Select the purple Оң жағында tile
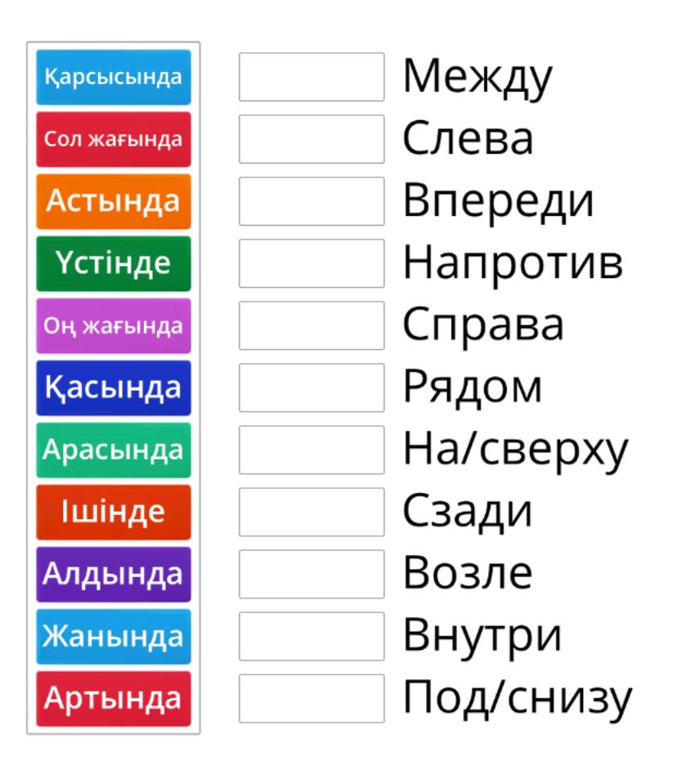Viewport: 677px width, 784px height. [x=113, y=326]
